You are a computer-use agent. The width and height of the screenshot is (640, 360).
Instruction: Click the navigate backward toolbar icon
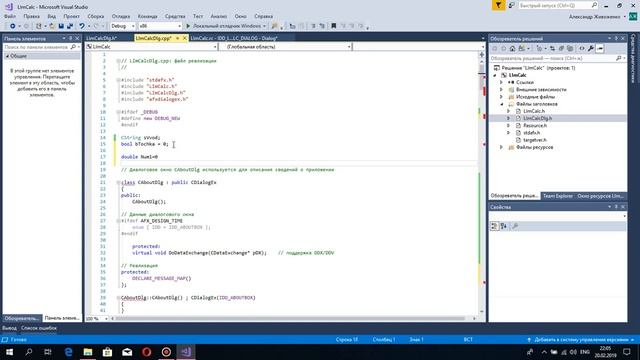[13, 26]
